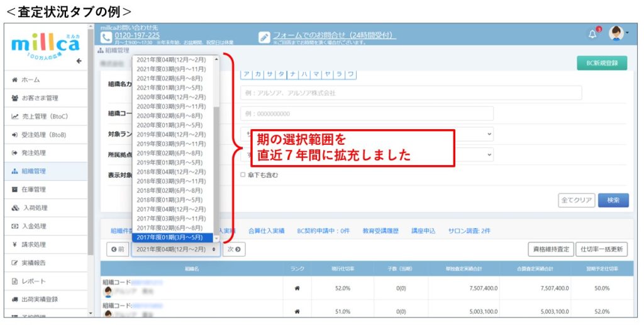Click the 組織名 example text input field
The width and height of the screenshot is (644, 325).
411,93
